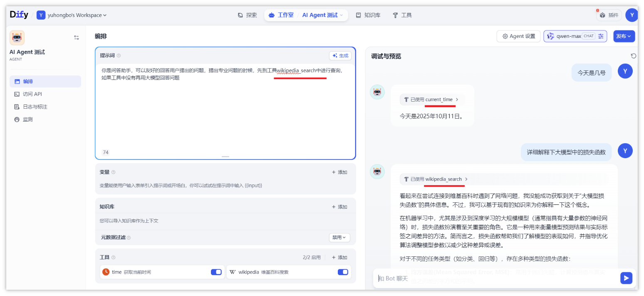644x296 pixels.
Task: Switch to the 知识库 tab
Action: tap(368, 15)
